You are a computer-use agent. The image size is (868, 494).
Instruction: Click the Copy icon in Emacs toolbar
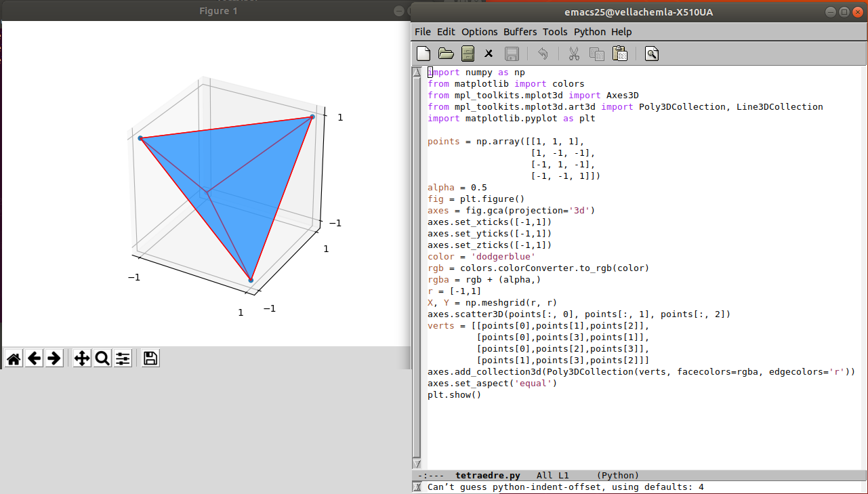click(x=597, y=54)
